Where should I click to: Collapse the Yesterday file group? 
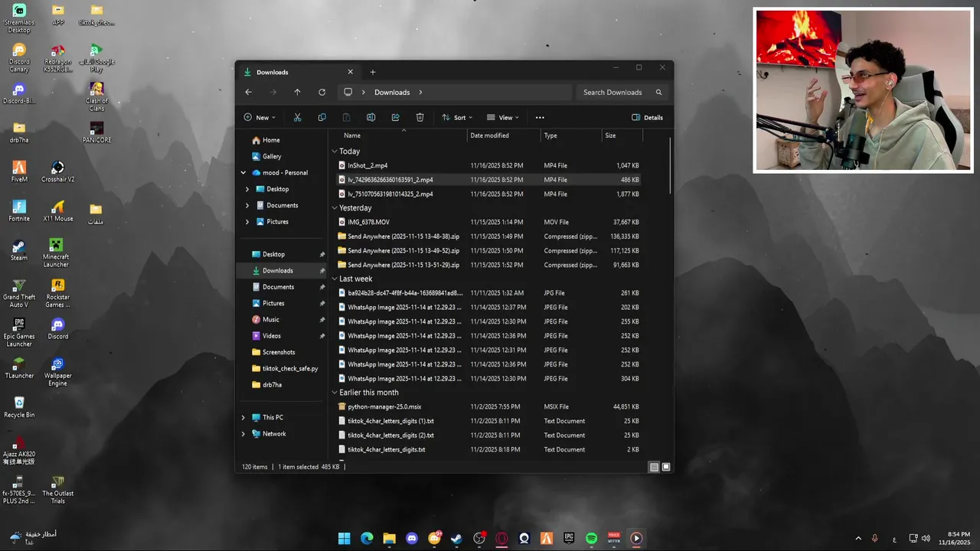tap(335, 208)
